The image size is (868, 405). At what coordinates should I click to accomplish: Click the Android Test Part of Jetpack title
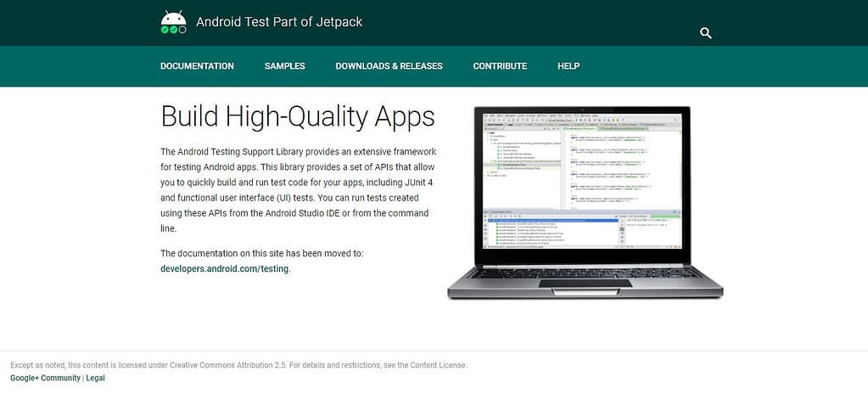pyautogui.click(x=279, y=22)
